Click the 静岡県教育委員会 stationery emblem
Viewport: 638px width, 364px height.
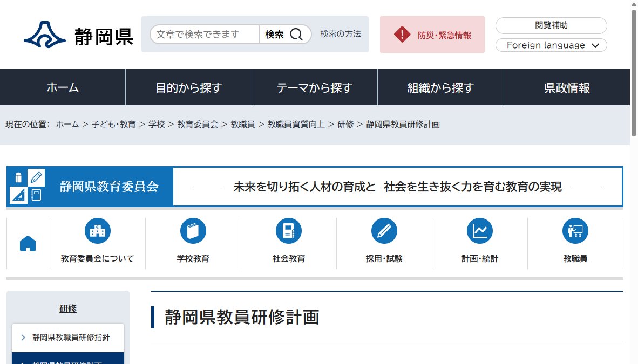pyautogui.click(x=28, y=186)
